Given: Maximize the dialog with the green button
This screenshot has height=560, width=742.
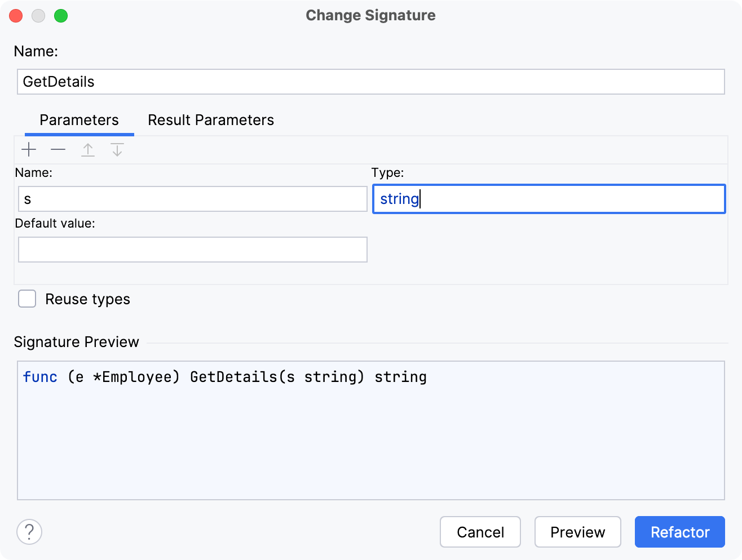Looking at the screenshot, I should (x=61, y=16).
